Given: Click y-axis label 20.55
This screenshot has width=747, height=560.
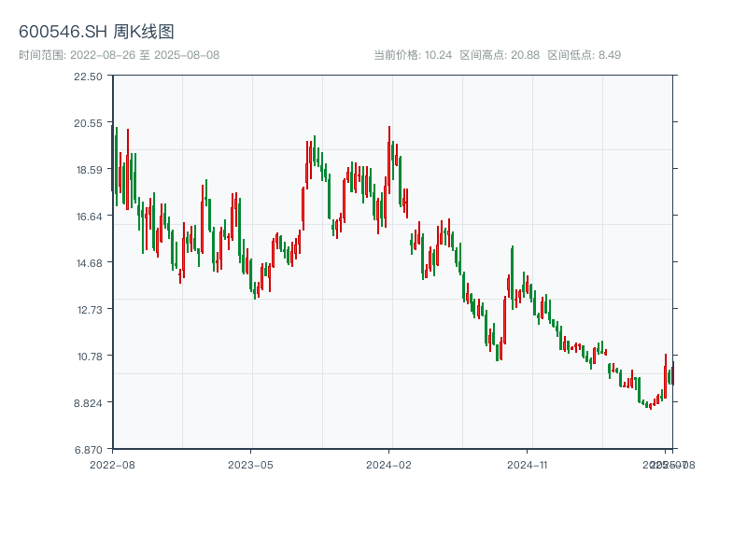Looking at the screenshot, I should coord(88,123).
